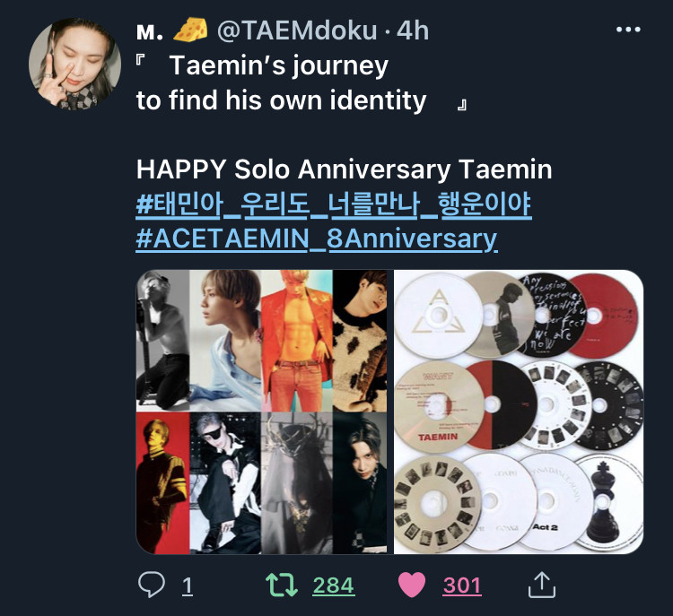Click the like count 301

tap(462, 586)
